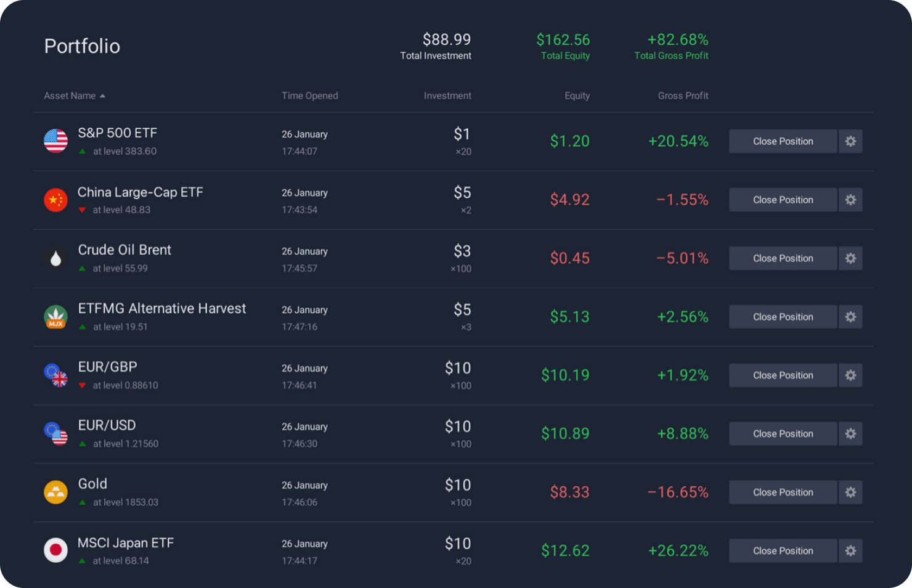912x588 pixels.
Task: Click the EUR/GBP dual-flag icon
Action: pyautogui.click(x=56, y=375)
